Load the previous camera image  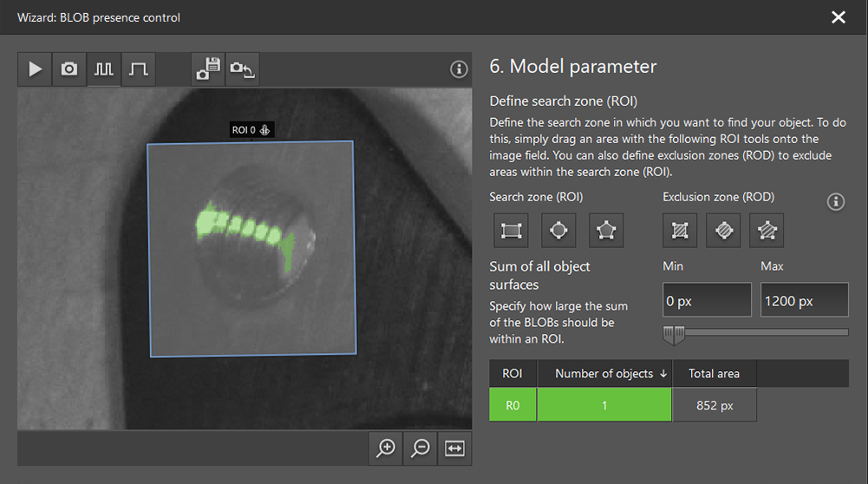[x=242, y=69]
